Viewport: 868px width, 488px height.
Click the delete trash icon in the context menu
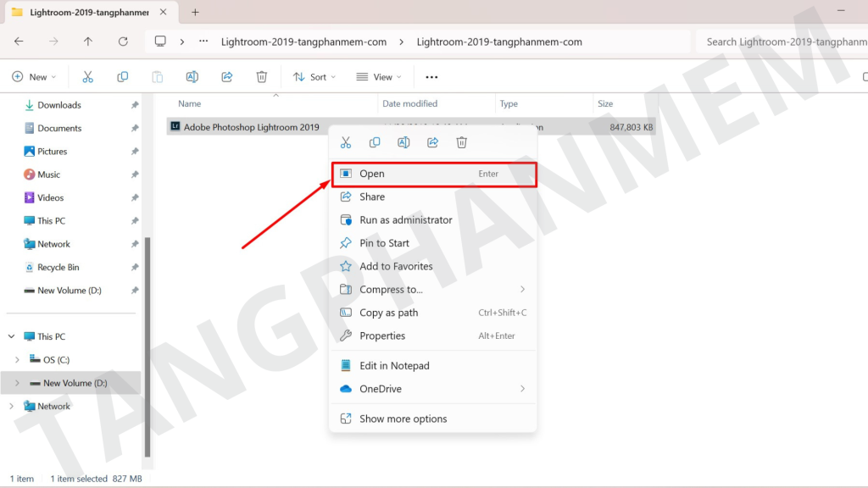coord(461,142)
